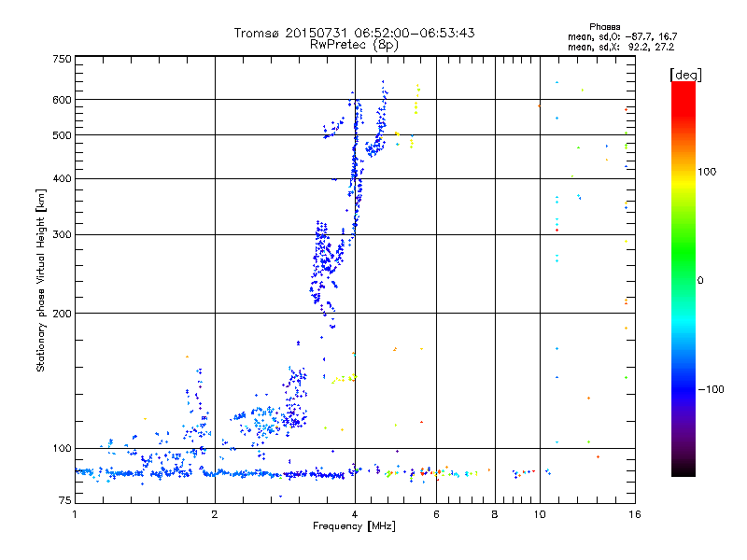This screenshot has width=747, height=560.
Task: Click the 200 height axis tick label
Action: [62, 314]
